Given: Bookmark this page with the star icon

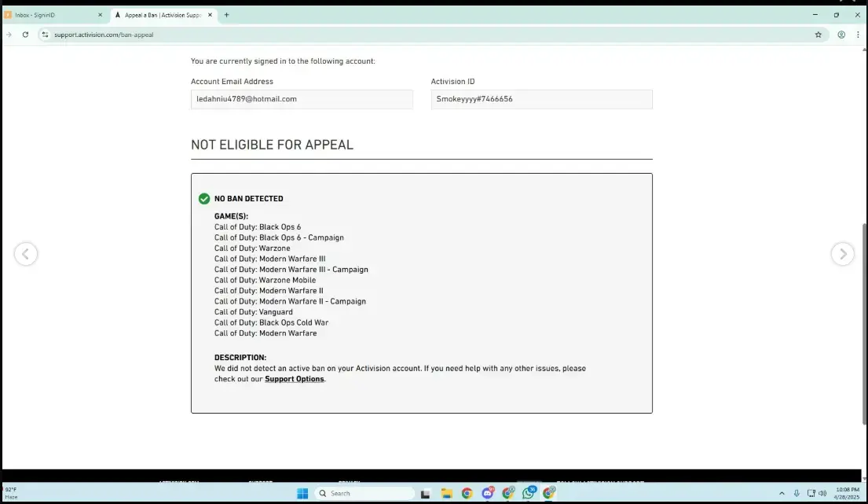Looking at the screenshot, I should (x=818, y=35).
